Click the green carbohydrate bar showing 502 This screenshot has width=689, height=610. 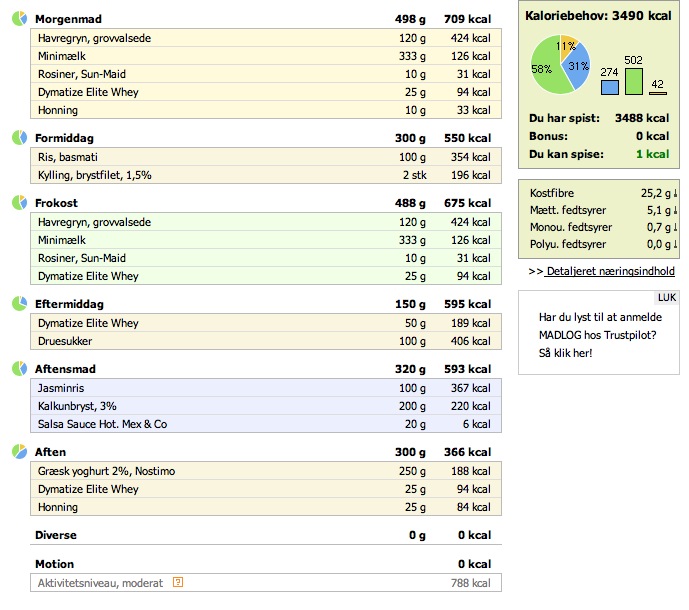pos(634,81)
